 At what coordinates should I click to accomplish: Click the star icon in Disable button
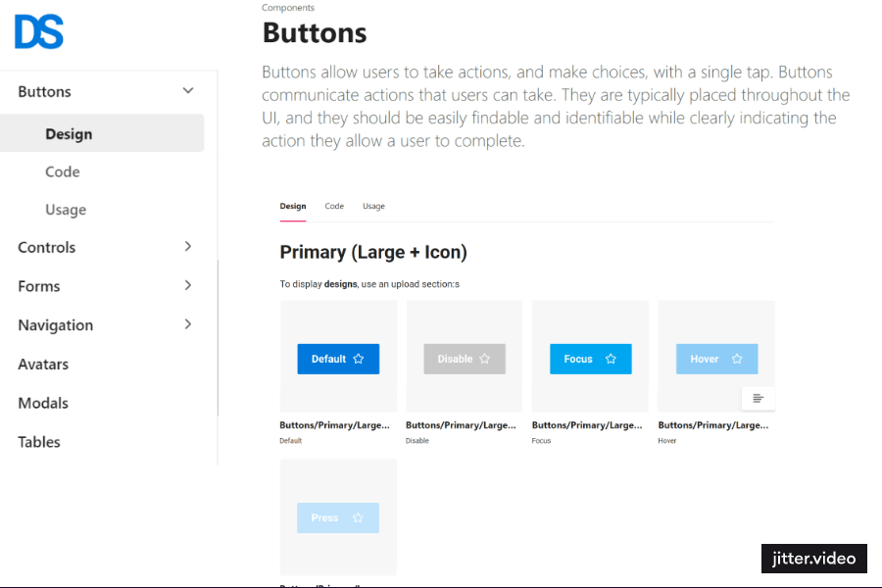484,359
